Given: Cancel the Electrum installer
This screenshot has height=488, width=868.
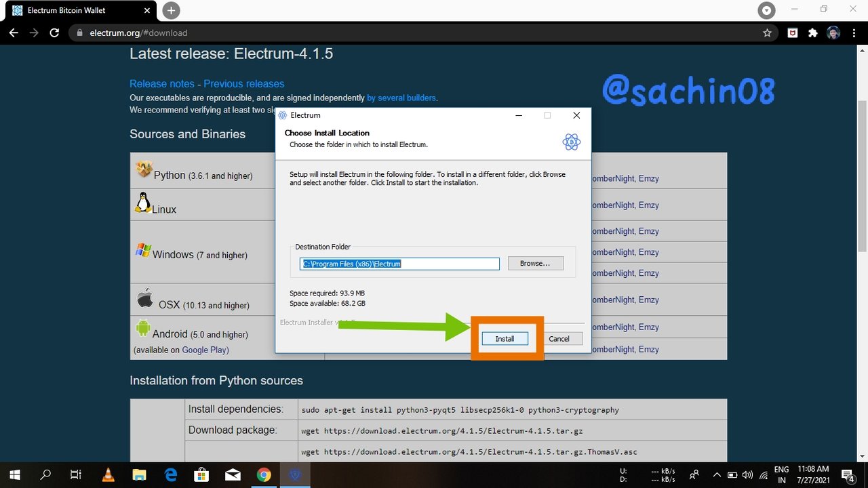Looking at the screenshot, I should click(x=559, y=338).
